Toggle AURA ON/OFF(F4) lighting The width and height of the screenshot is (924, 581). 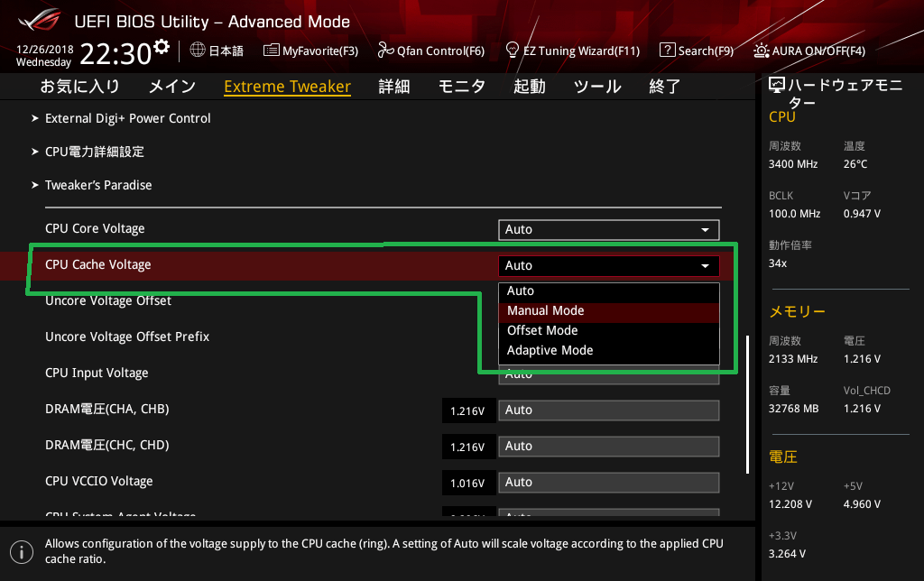[809, 51]
